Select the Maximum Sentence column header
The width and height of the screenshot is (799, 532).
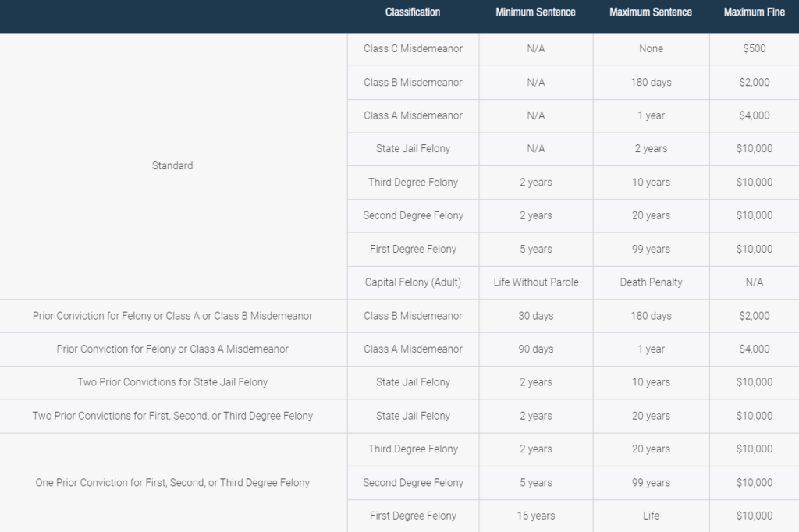pyautogui.click(x=651, y=12)
